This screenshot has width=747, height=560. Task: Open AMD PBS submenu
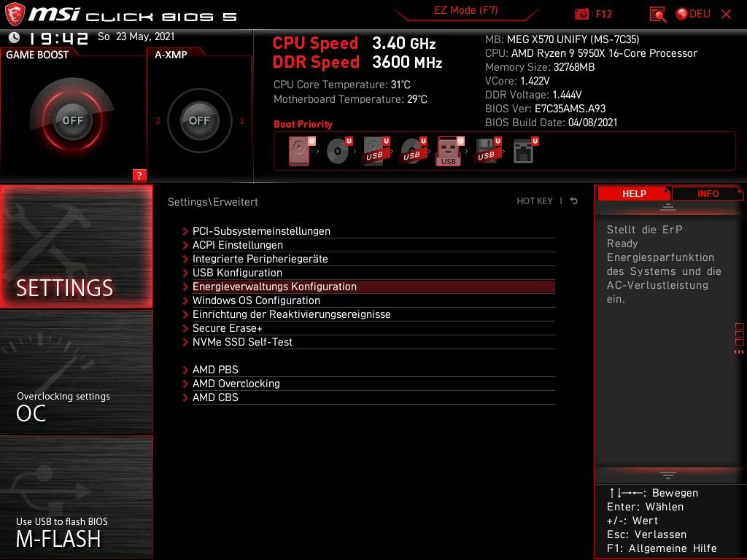368,370
